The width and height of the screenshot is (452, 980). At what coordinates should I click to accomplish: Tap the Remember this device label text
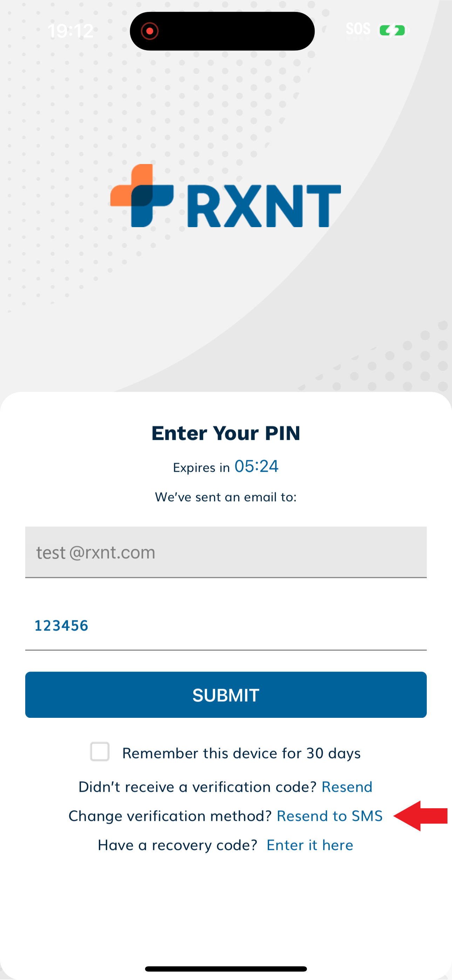[241, 753]
